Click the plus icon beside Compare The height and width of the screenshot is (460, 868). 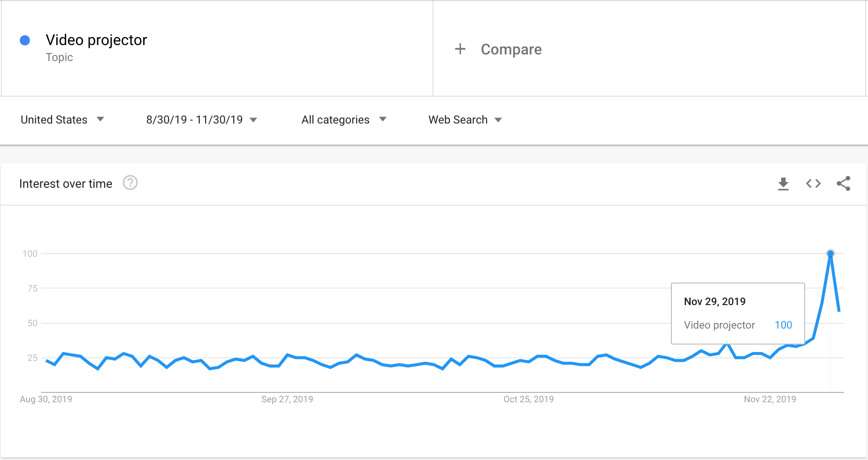[x=460, y=49]
